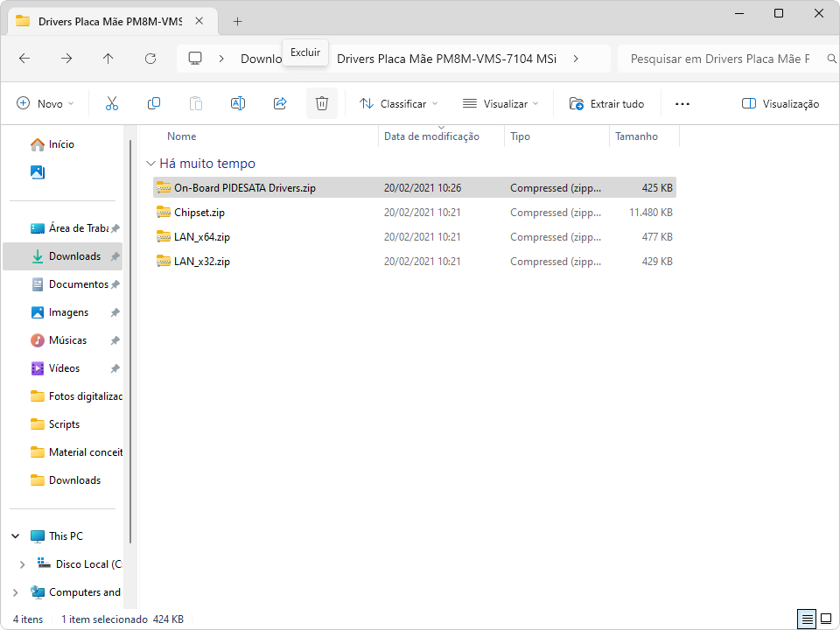Click the monitor icon in address bar
Screen dimensions: 840x630
(195, 59)
